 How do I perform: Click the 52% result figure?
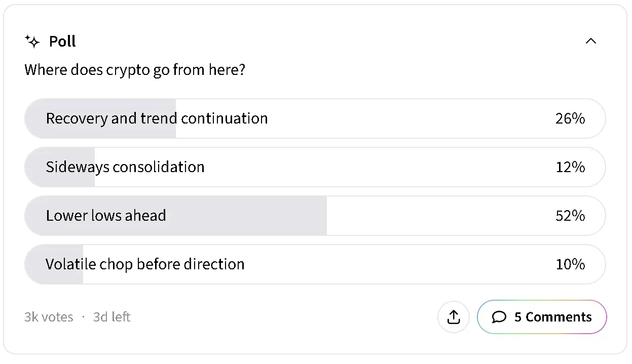[570, 216]
